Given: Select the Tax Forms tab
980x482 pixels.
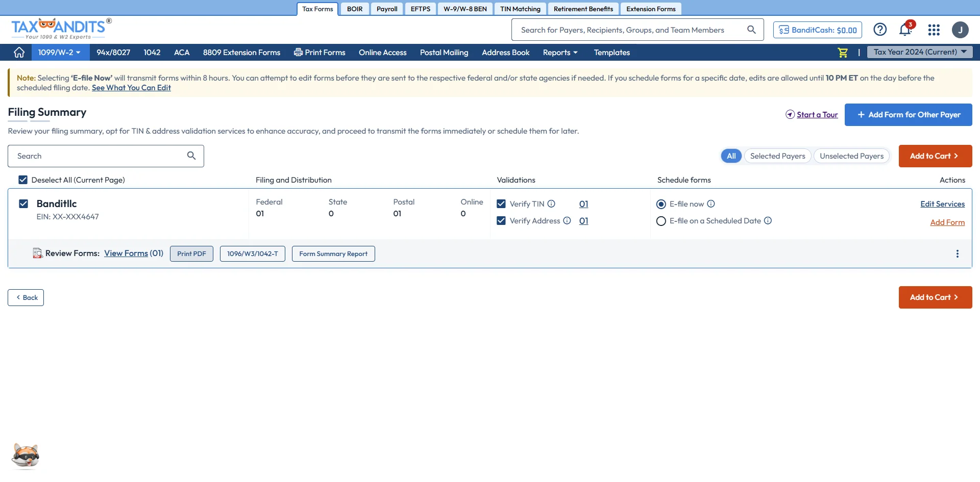Looking at the screenshot, I should coord(317,9).
